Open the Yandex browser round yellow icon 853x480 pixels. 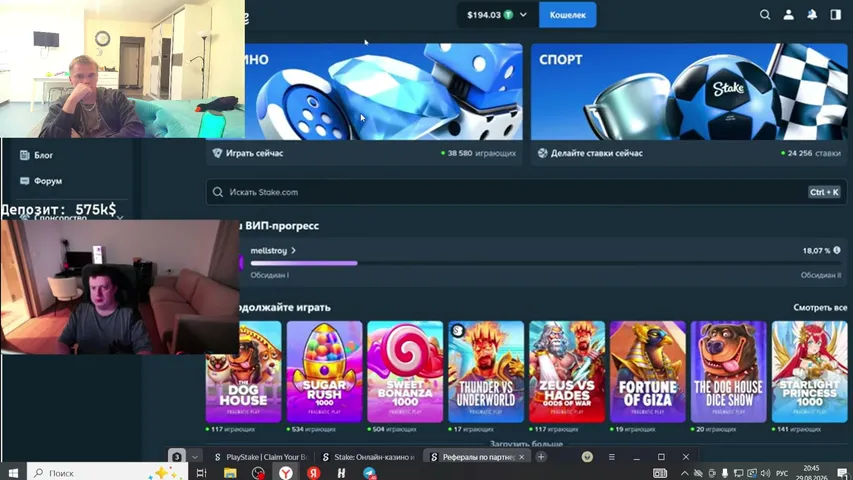point(587,457)
